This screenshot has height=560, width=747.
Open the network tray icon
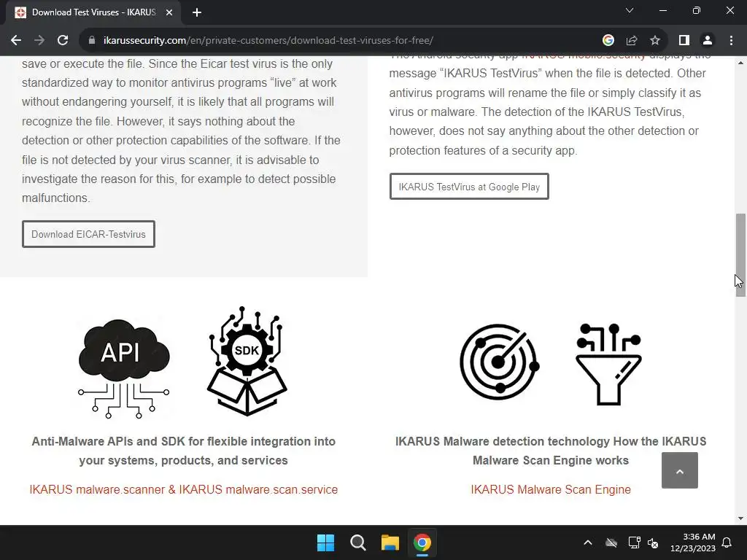(634, 542)
